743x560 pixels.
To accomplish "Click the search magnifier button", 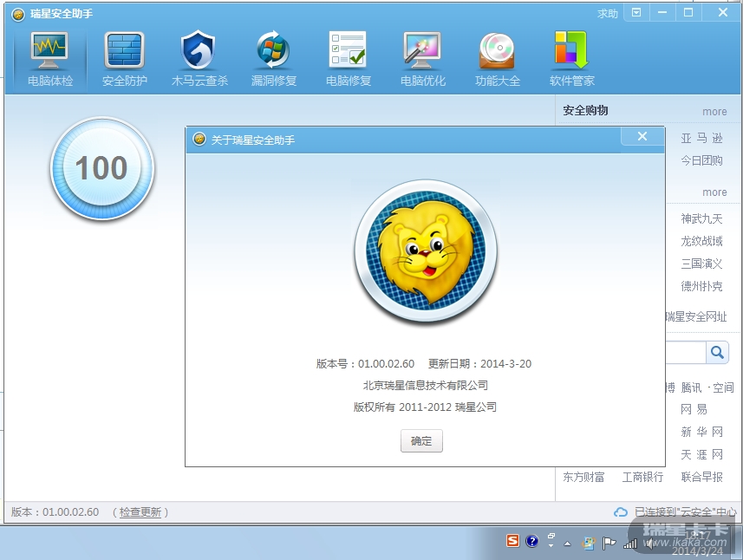I will tap(717, 352).
